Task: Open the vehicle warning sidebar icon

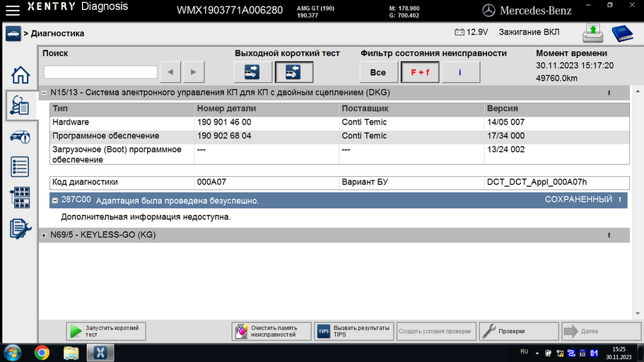Action: point(20,137)
